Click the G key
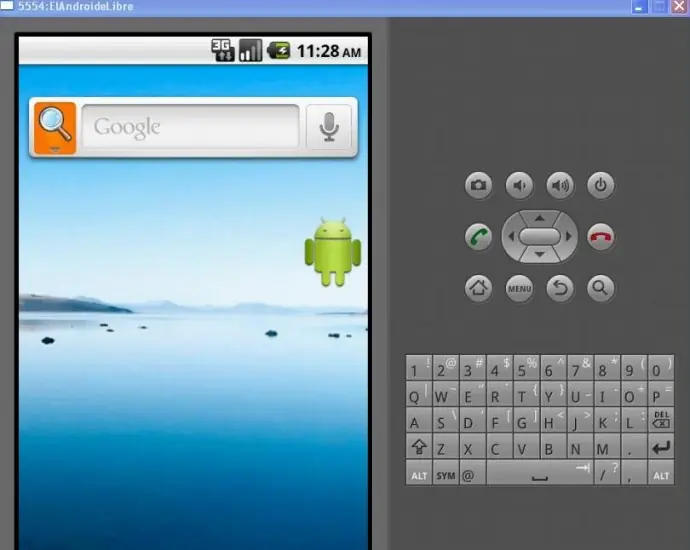The height and width of the screenshot is (550, 690). tap(526, 420)
